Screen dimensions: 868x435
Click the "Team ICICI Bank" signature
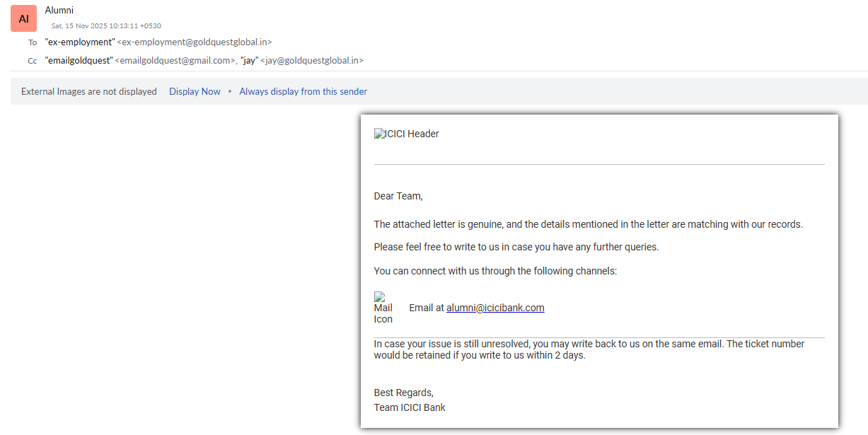click(410, 407)
